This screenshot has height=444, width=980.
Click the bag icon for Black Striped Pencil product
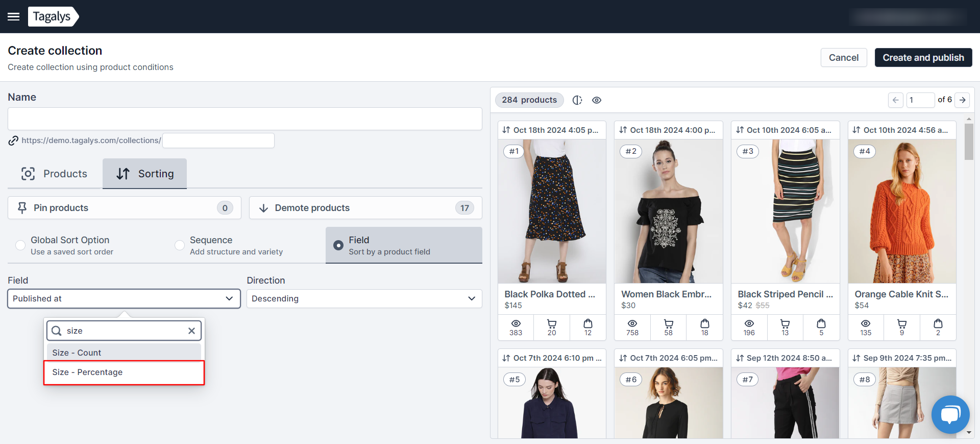coord(821,323)
